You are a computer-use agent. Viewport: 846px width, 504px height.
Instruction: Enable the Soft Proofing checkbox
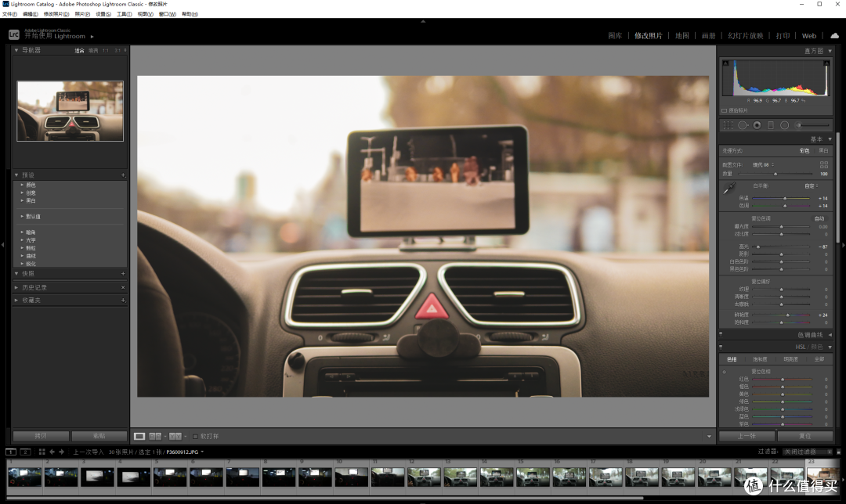click(195, 436)
